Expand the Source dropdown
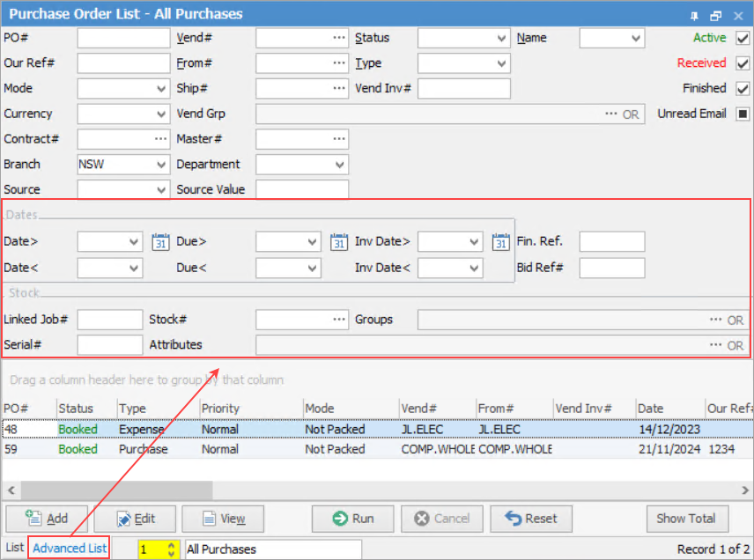The width and height of the screenshot is (754, 560). pyautogui.click(x=161, y=190)
